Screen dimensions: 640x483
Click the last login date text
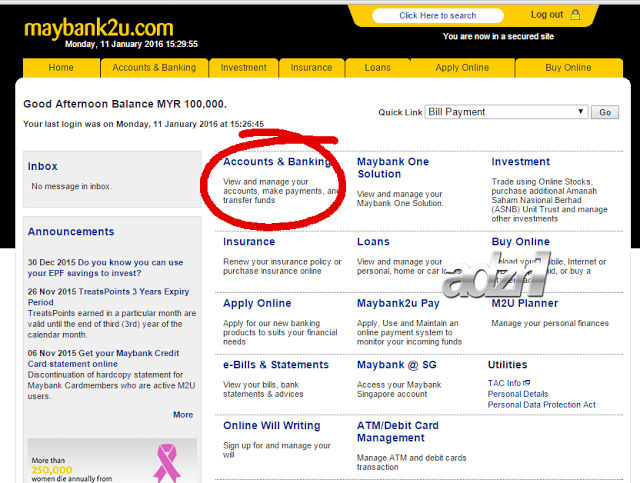[143, 124]
